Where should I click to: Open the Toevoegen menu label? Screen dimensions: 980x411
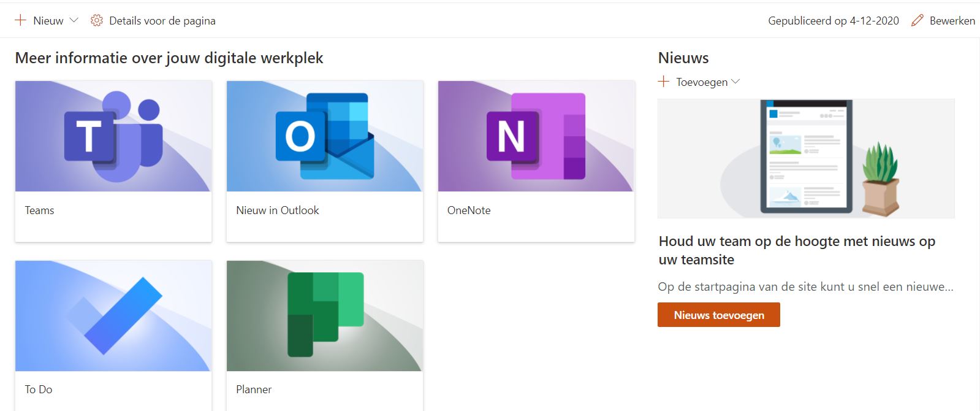(x=702, y=82)
